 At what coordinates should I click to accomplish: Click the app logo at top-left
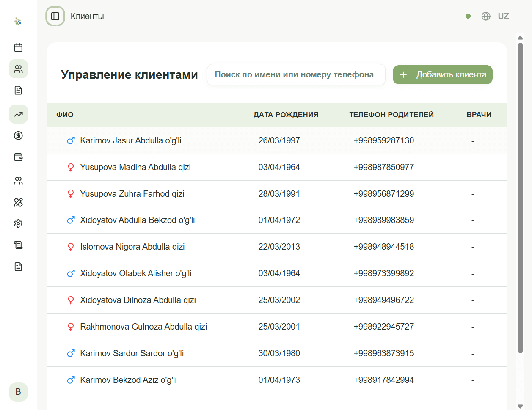tap(18, 21)
